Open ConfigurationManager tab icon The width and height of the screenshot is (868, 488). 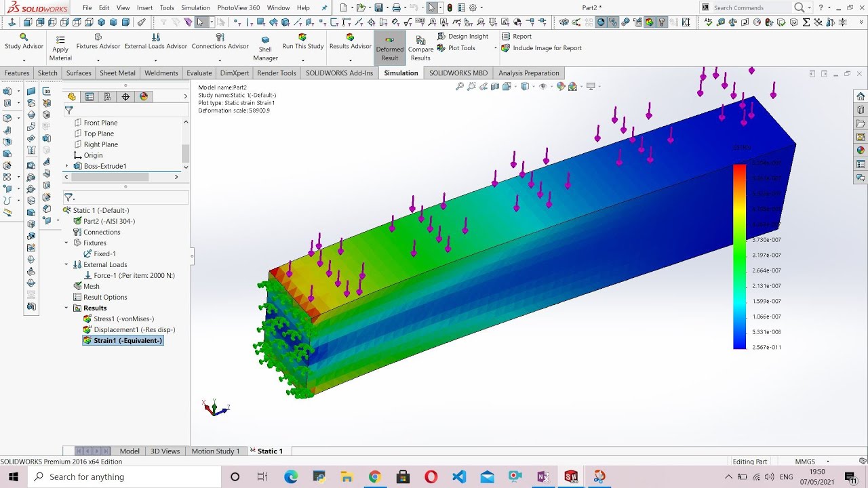coord(108,97)
